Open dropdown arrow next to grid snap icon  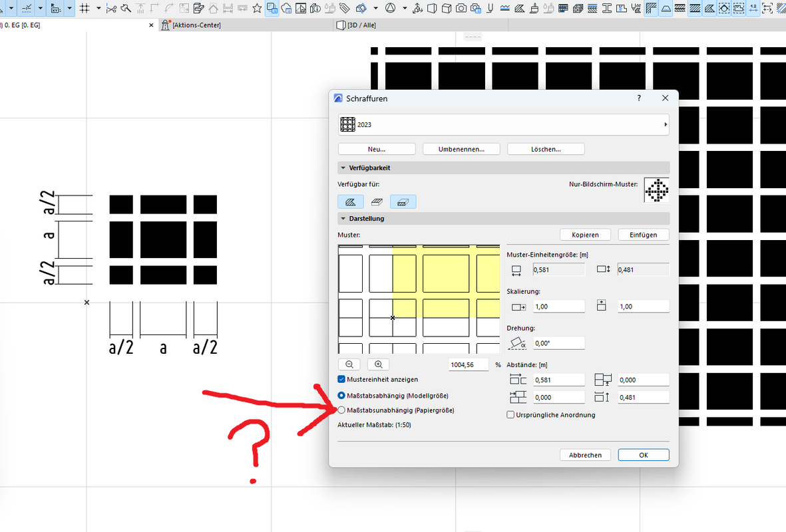point(98,8)
